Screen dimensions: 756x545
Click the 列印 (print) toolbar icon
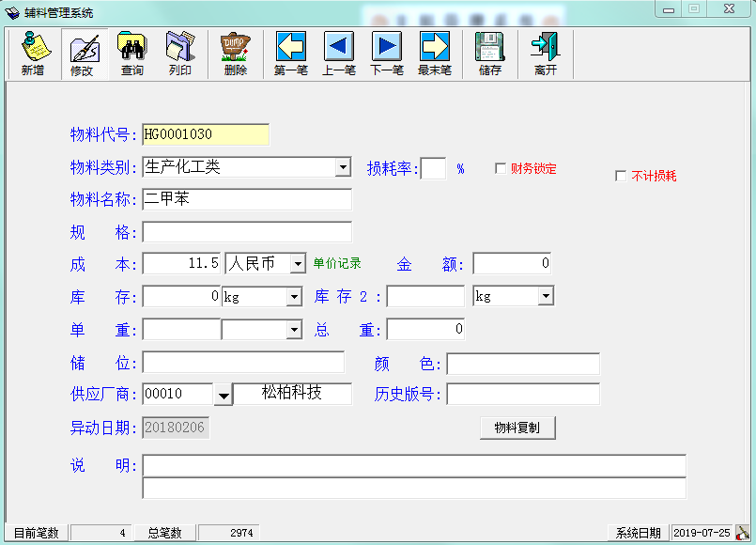pos(180,54)
